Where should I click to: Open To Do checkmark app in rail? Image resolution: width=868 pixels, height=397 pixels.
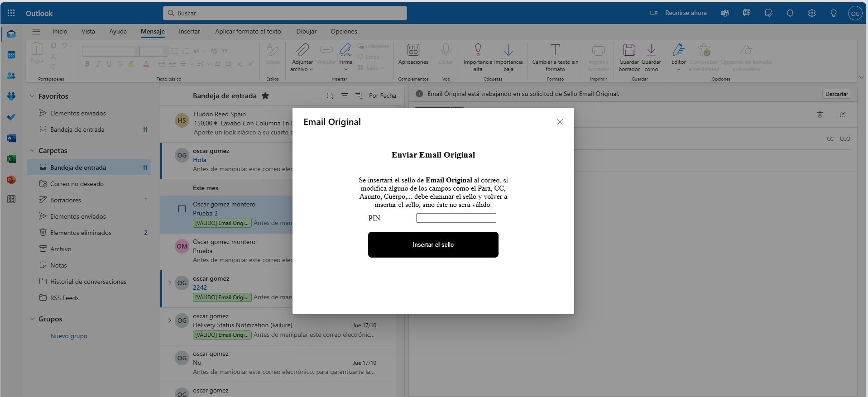tap(11, 117)
